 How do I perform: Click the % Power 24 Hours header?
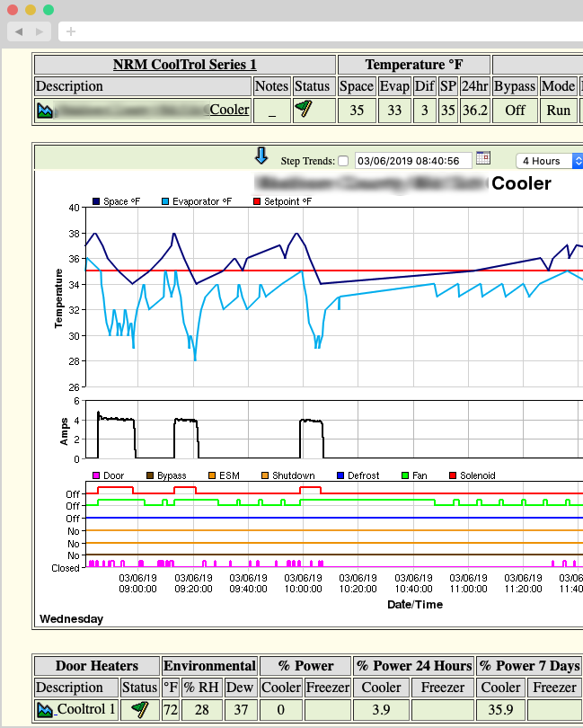[414, 666]
